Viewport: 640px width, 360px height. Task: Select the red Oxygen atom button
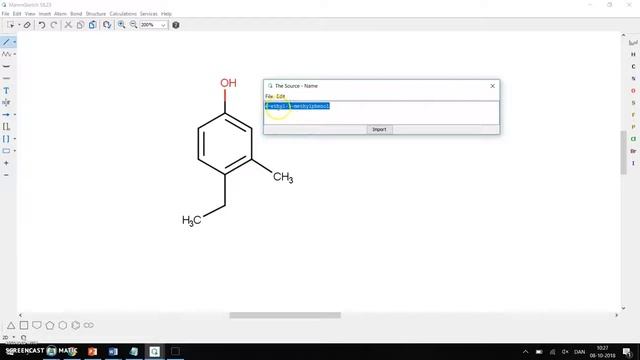pyautogui.click(x=633, y=91)
